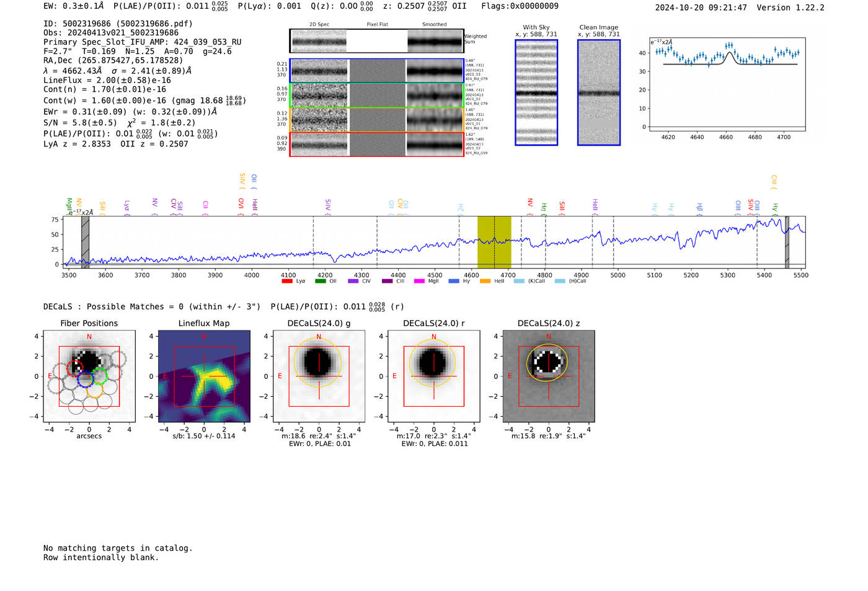
Task: Click the Weighted Sum label
Action: pos(476,39)
